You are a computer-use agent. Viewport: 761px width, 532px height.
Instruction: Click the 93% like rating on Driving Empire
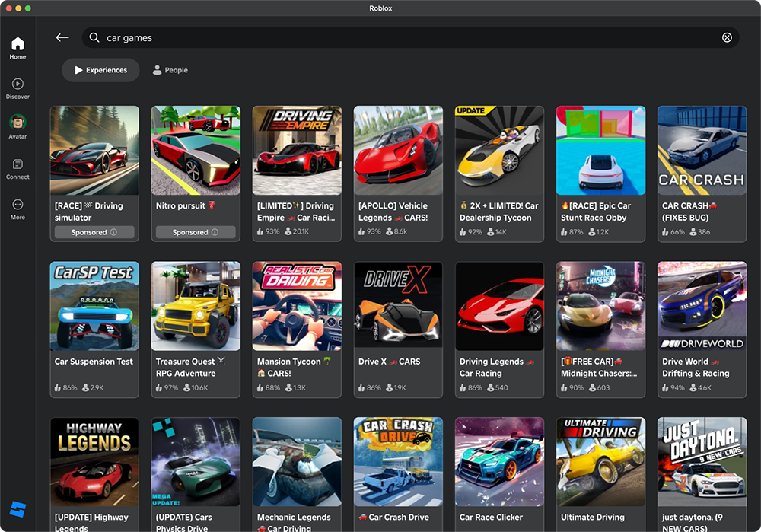[x=268, y=232]
